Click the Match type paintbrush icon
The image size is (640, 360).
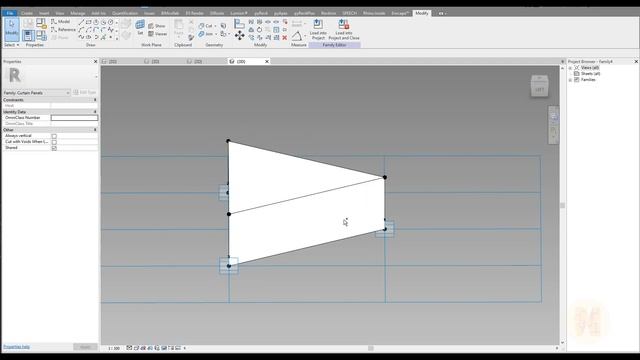tap(191, 38)
